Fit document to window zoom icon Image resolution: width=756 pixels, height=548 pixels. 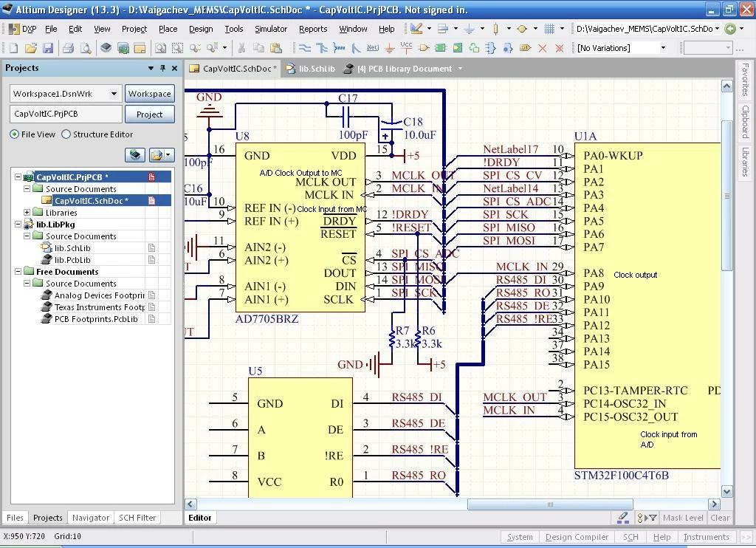tap(160, 48)
